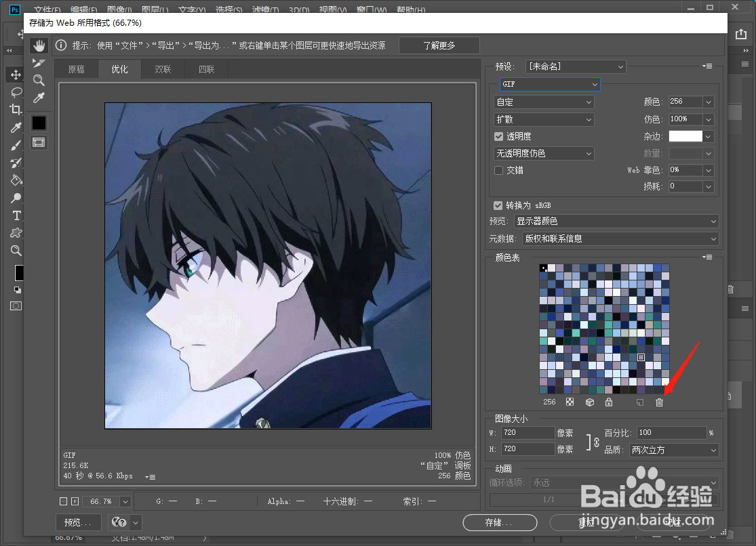Add new color to color table
This screenshot has height=546, width=756.
tap(640, 402)
